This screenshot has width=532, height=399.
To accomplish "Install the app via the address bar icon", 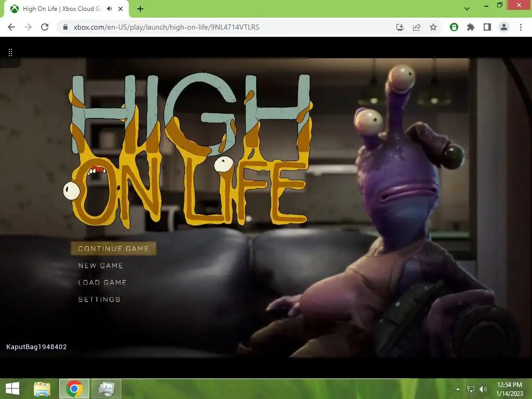I will (400, 27).
